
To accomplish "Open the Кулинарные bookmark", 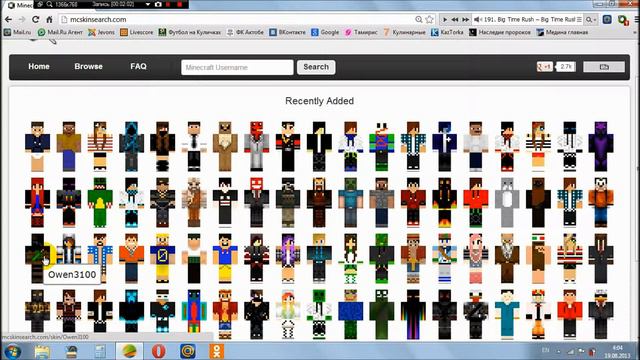I will 404,32.
